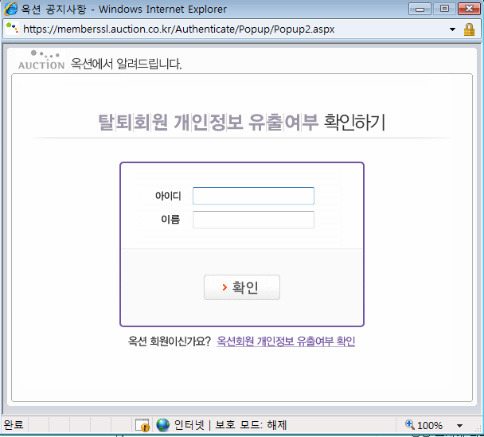Image resolution: width=484 pixels, height=437 pixels.
Task: Click the 100% zoom level text
Action: [430, 425]
